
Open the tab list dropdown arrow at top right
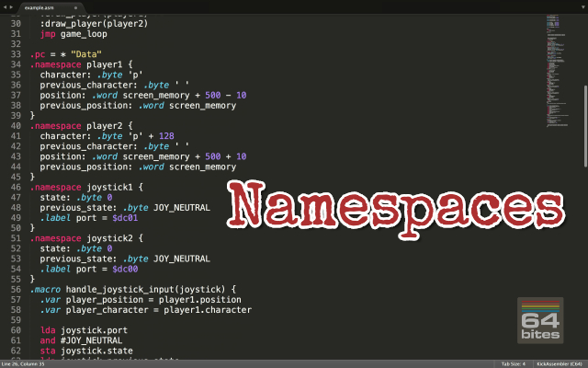pos(581,5)
